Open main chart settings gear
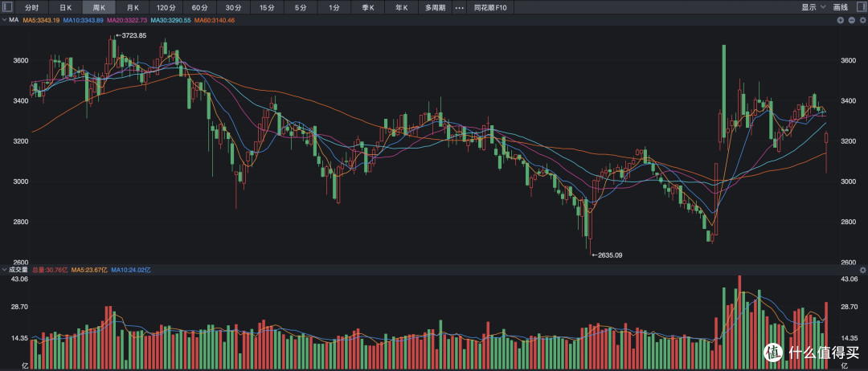868x371 pixels. point(862,20)
